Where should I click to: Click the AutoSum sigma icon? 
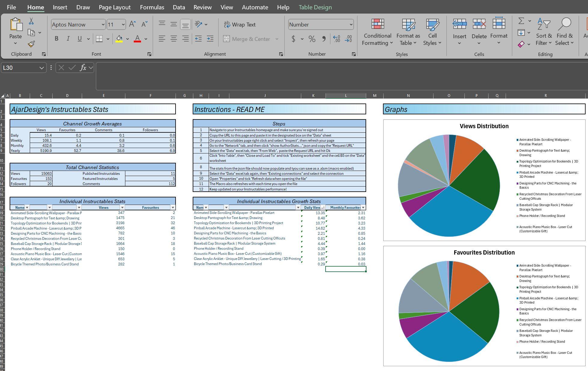tap(521, 21)
